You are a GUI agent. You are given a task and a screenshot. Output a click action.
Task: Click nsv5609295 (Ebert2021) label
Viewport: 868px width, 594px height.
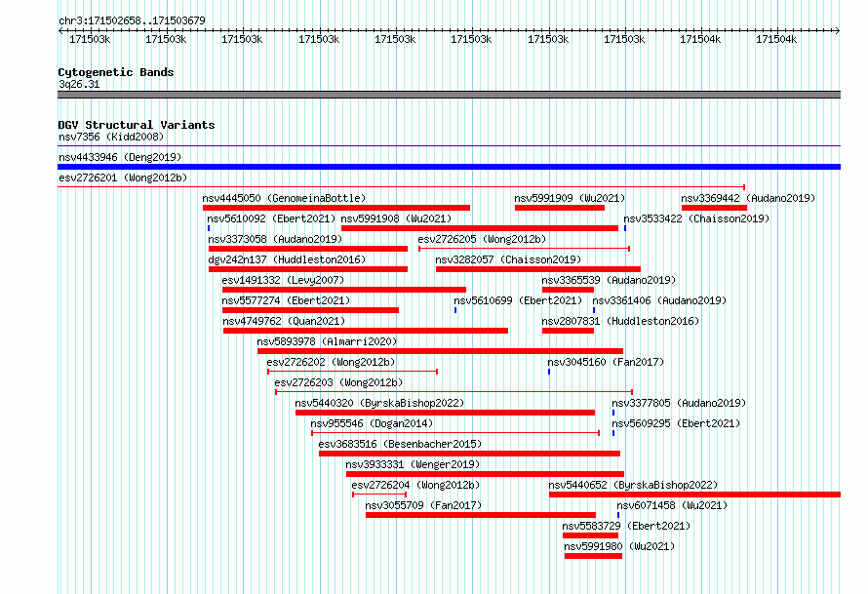coord(676,423)
